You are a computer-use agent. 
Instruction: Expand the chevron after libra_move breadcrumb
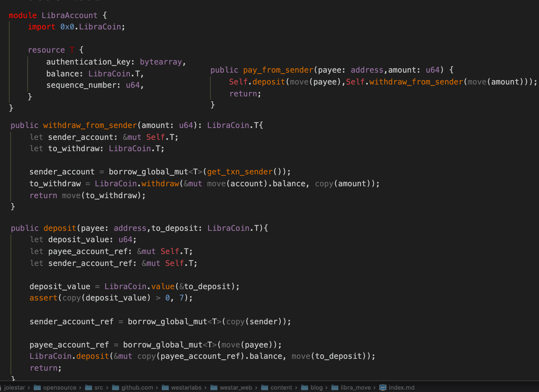pos(375,388)
